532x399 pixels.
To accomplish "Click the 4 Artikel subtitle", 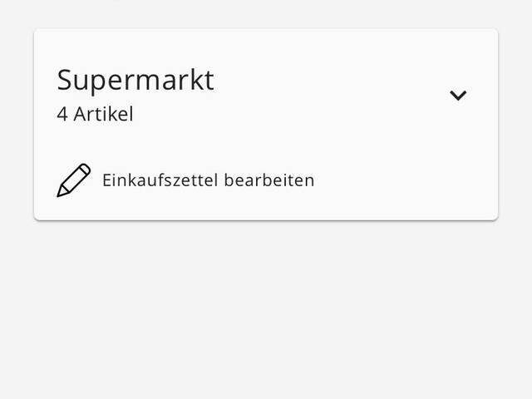I will pos(95,115).
